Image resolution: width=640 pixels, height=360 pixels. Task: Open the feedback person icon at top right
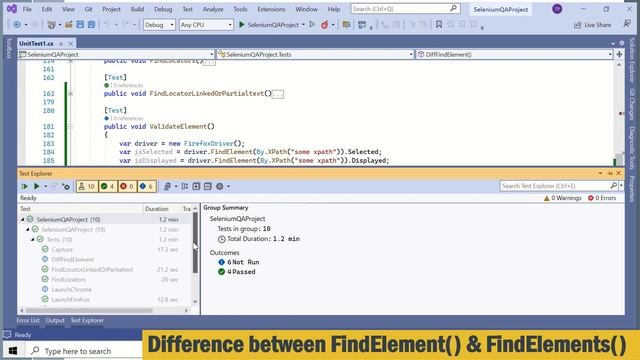627,24
